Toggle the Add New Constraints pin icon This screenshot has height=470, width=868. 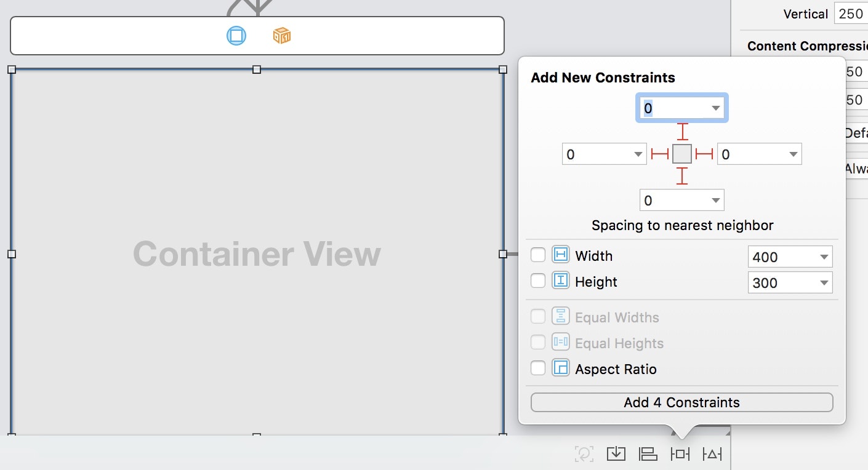click(680, 454)
